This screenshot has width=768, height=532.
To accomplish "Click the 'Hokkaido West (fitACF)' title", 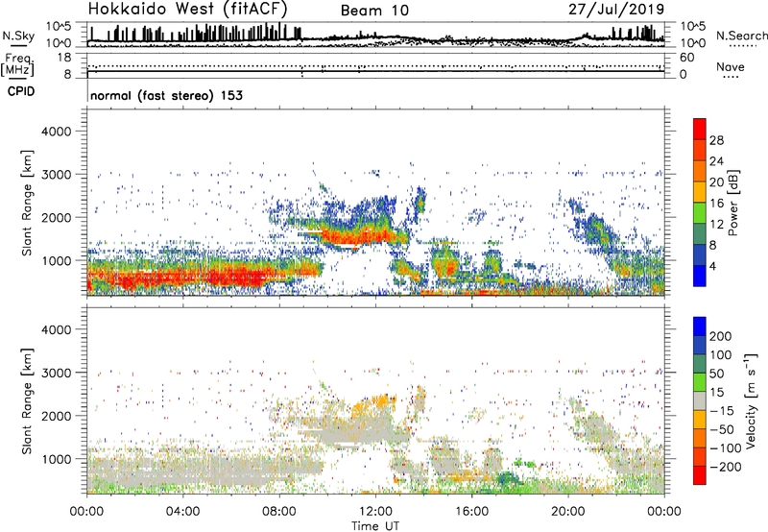I will (187, 9).
